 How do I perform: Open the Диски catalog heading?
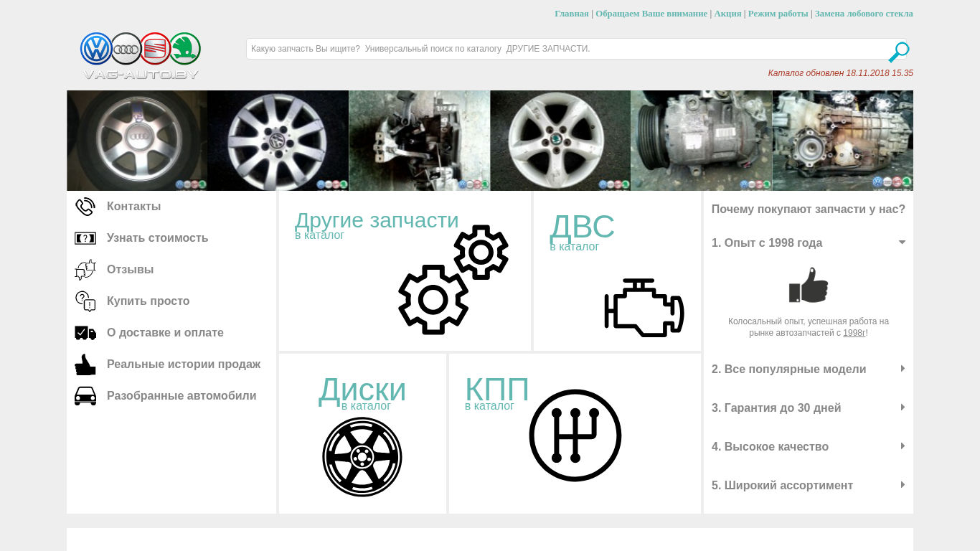pyautogui.click(x=362, y=390)
